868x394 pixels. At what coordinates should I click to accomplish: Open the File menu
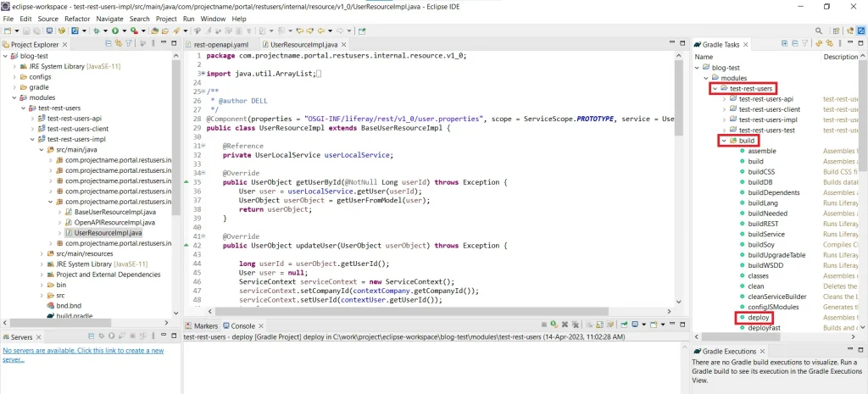pos(8,19)
